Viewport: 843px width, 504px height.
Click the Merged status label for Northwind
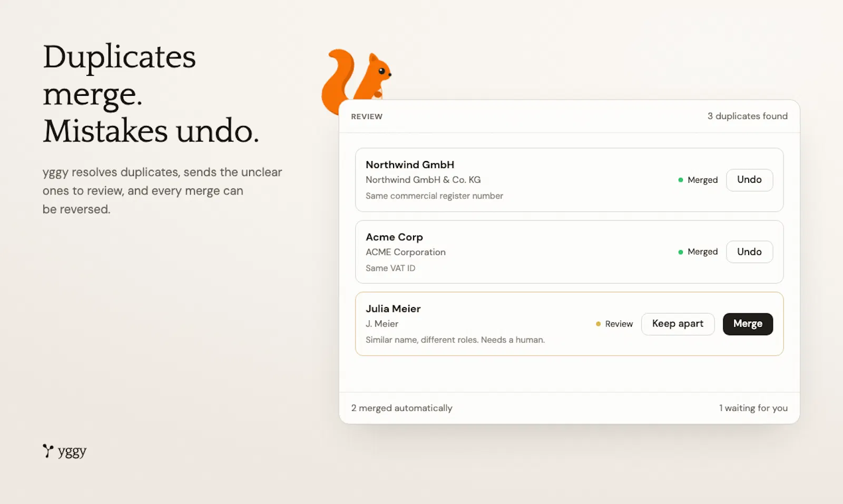[x=702, y=180]
